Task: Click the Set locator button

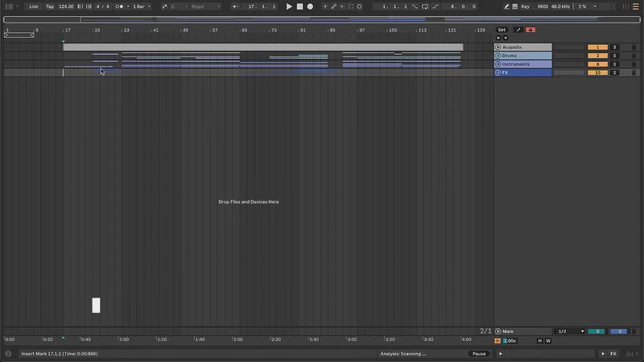Action: coord(502,30)
